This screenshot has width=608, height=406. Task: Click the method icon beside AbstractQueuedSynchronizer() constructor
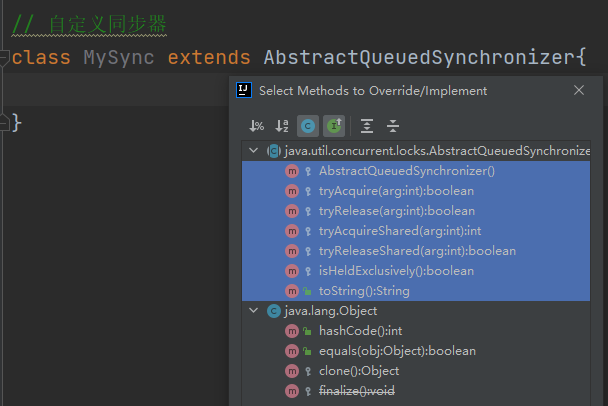pos(292,171)
